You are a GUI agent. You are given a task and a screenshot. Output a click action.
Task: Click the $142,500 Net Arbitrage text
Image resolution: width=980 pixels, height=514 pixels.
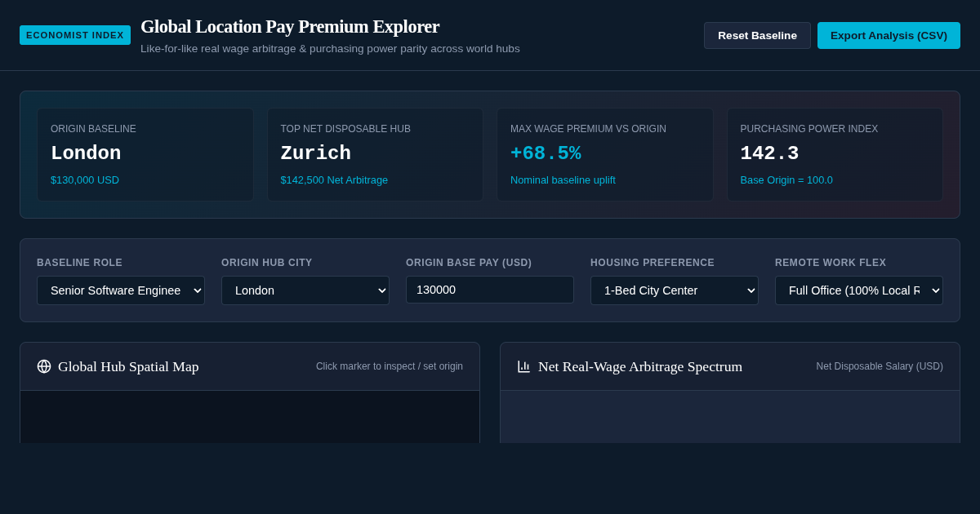click(x=334, y=179)
